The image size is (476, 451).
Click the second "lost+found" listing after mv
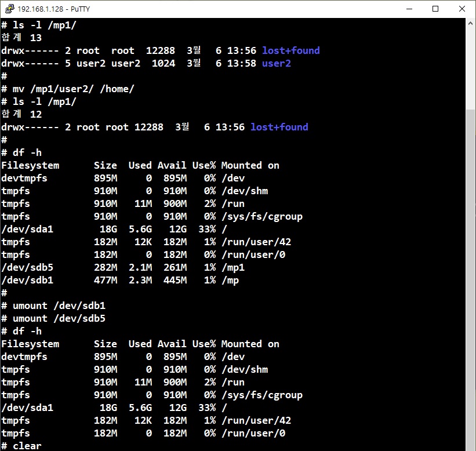tap(279, 127)
